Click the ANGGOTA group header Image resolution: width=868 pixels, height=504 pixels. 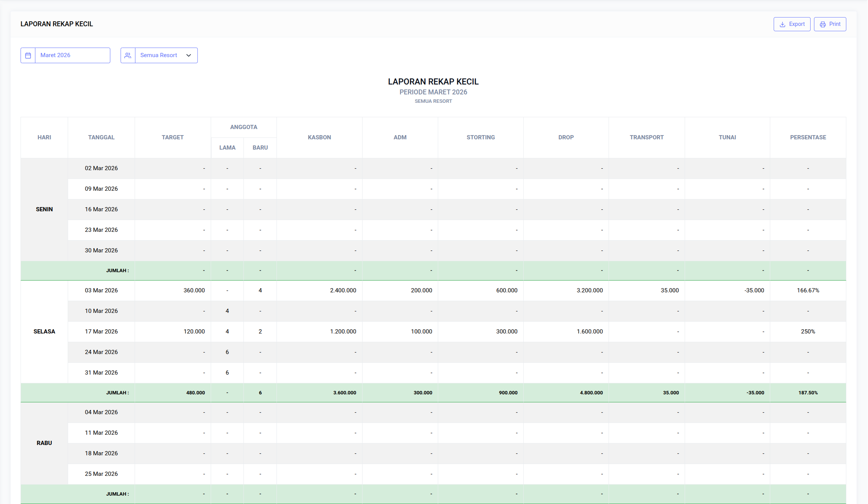tap(244, 127)
